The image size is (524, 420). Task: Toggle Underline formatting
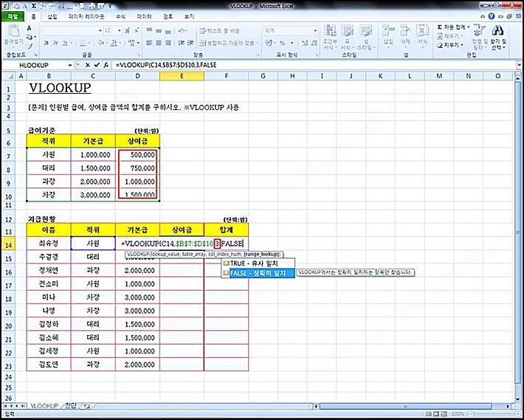pyautogui.click(x=64, y=43)
